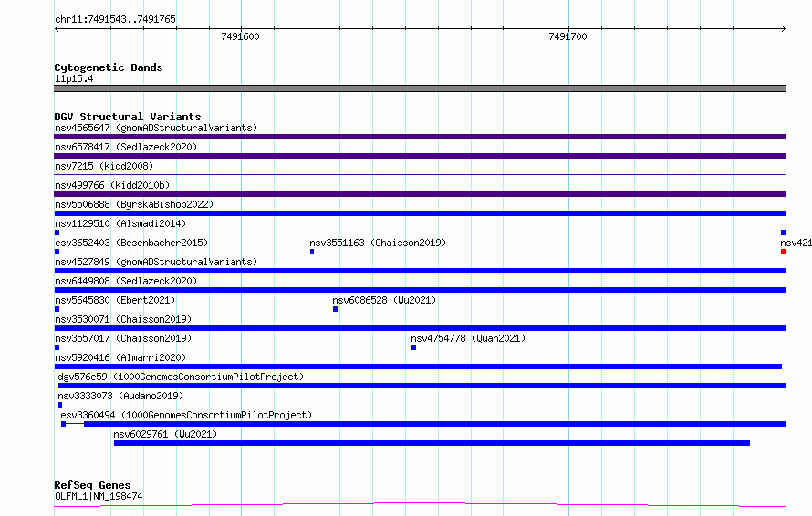Click the esv3652403 (Besenbacher2015) label

click(x=131, y=243)
